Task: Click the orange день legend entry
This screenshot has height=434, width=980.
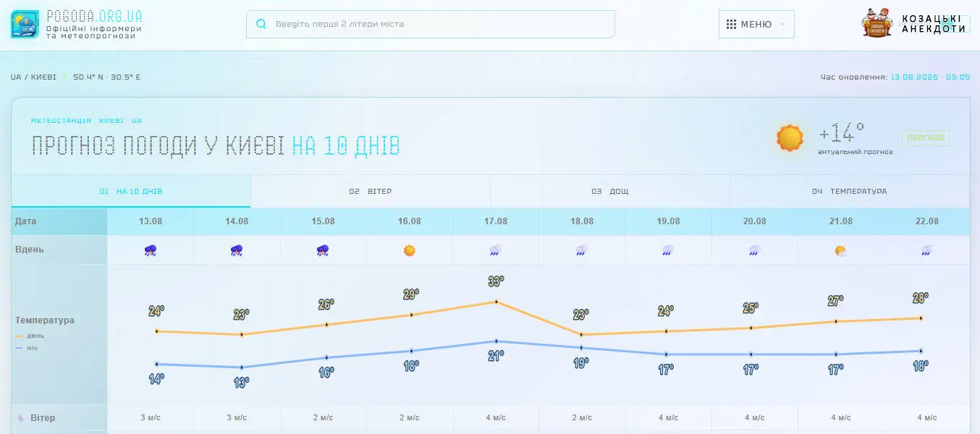Action: click(30, 336)
